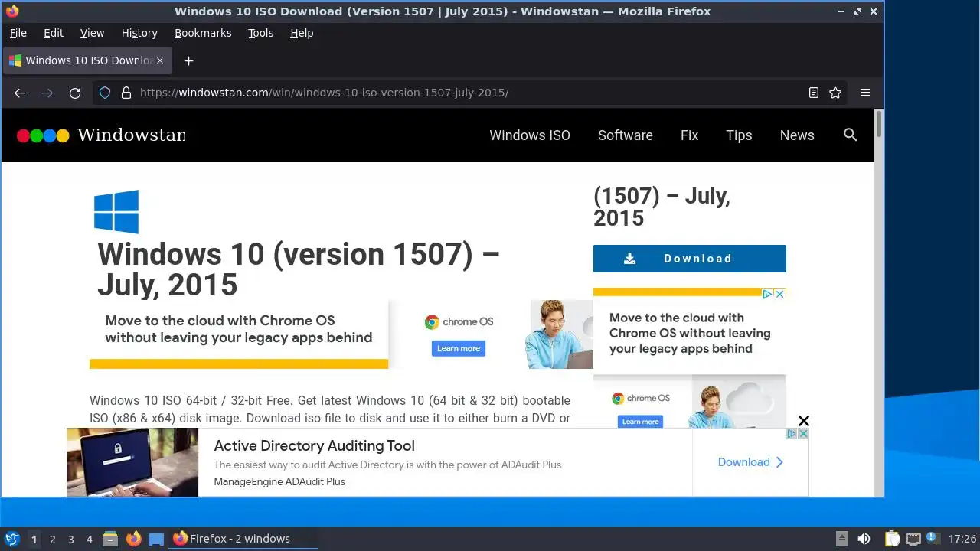Click the Active Directory Auditing Tool headline

click(315, 445)
